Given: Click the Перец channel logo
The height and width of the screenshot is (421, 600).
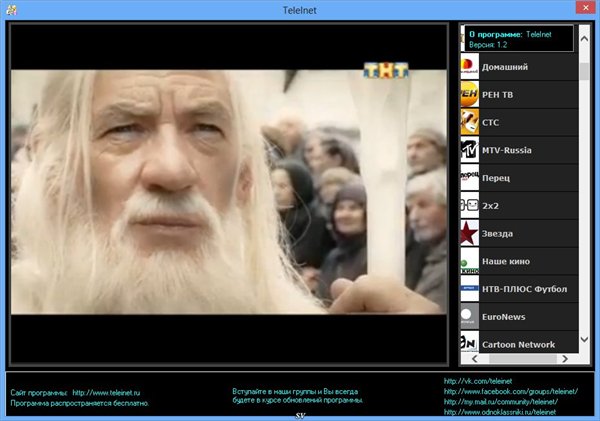Looking at the screenshot, I should pyautogui.click(x=470, y=178).
